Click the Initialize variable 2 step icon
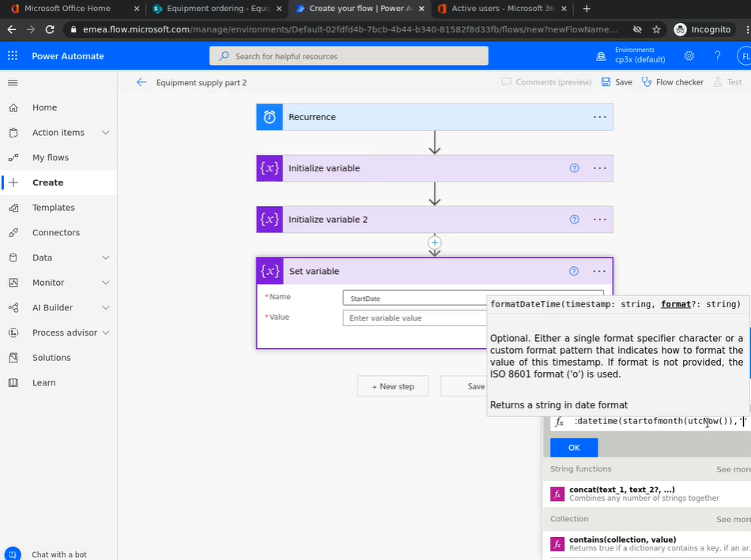The image size is (751, 560). [x=270, y=220]
